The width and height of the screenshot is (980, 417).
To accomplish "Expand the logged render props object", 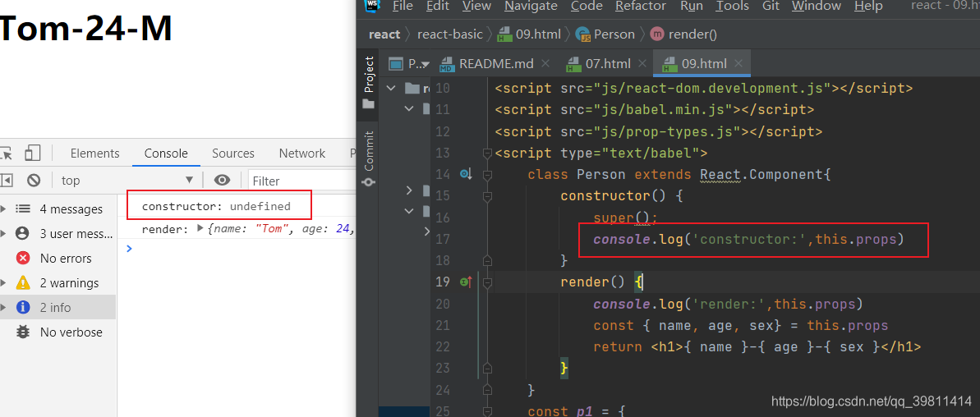I will point(200,229).
